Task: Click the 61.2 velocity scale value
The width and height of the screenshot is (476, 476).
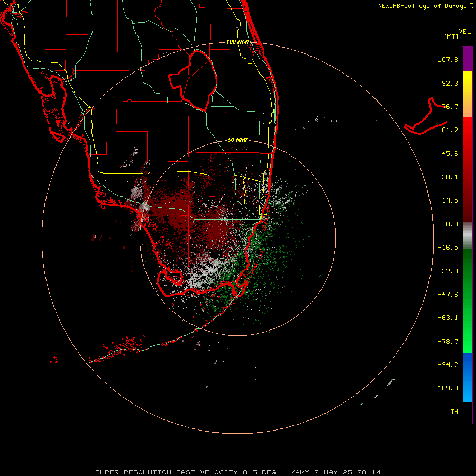Action: 450,130
